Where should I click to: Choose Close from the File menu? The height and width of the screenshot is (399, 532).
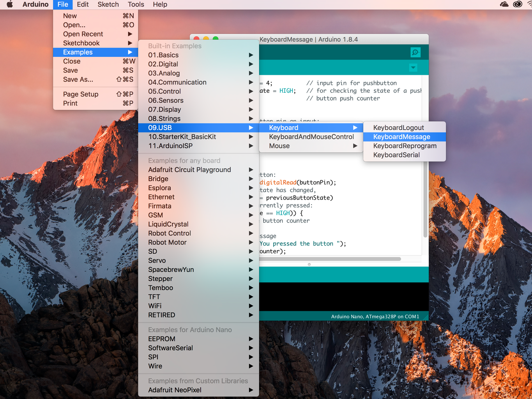(95, 61)
